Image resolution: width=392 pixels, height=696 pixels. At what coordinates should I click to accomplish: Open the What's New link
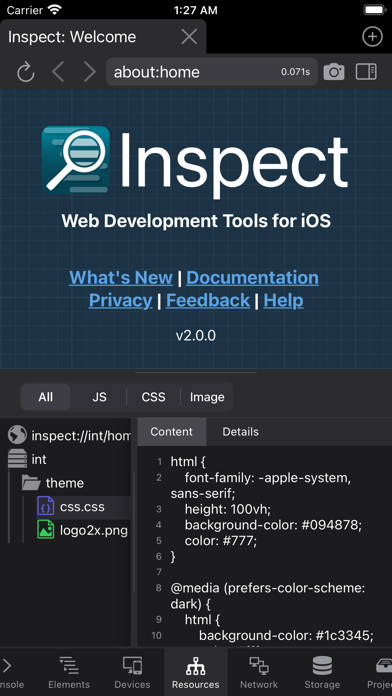click(121, 278)
